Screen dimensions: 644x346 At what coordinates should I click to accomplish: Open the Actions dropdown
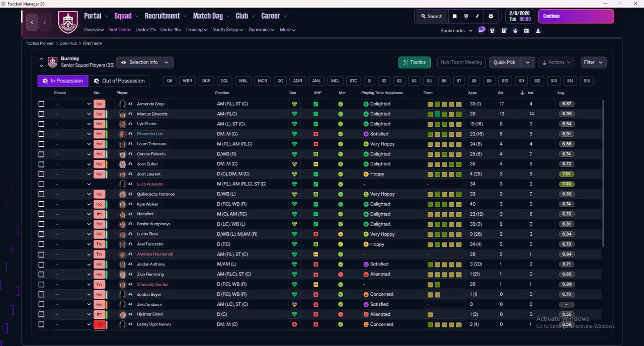pyautogui.click(x=556, y=62)
